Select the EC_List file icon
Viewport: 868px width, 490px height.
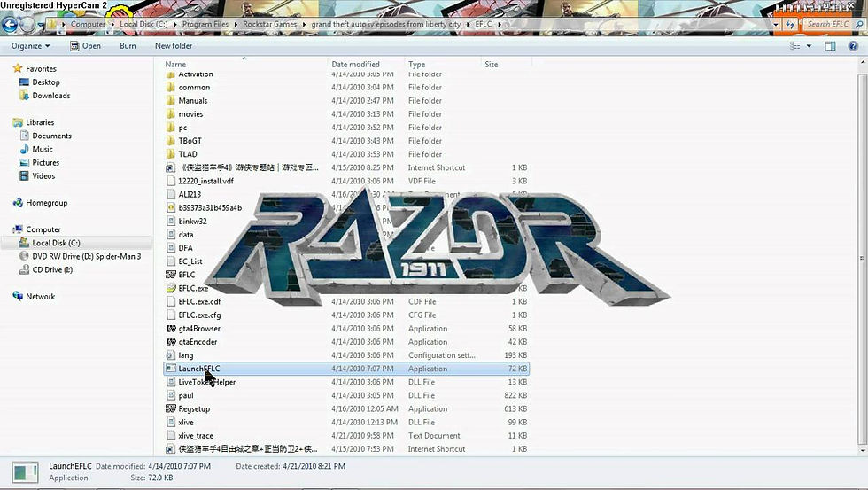coord(171,261)
